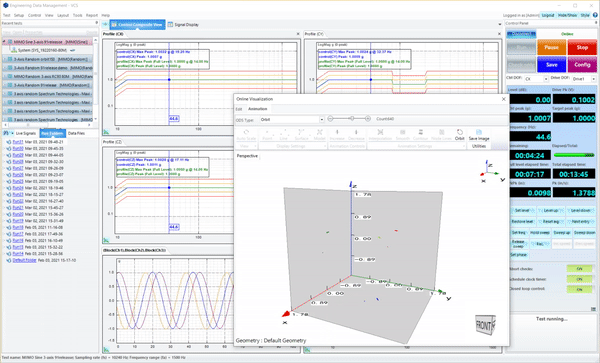Toggle Schedule clock timer ON switch
Image resolution: width=600 pixels, height=363 pixels.
[579, 279]
